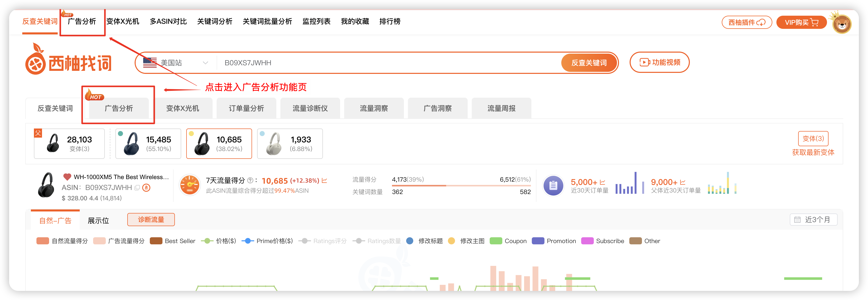Open 监控列表 in top navigation

tap(316, 22)
